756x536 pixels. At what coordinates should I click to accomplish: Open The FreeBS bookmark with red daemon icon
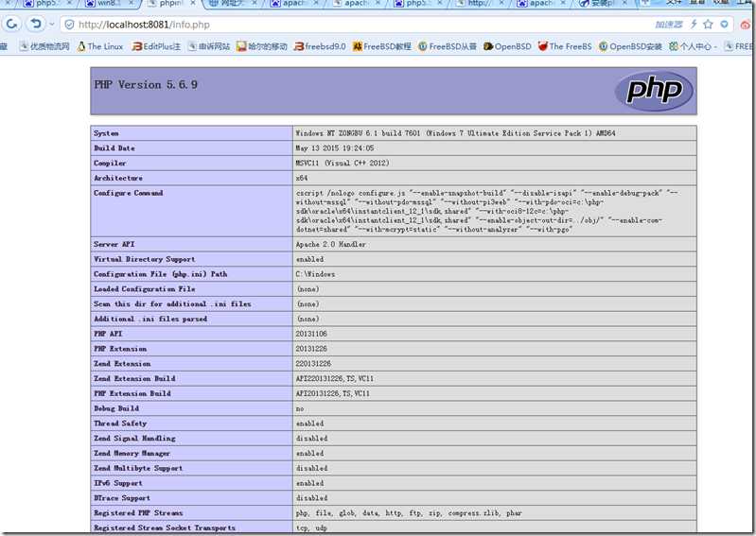(x=565, y=46)
